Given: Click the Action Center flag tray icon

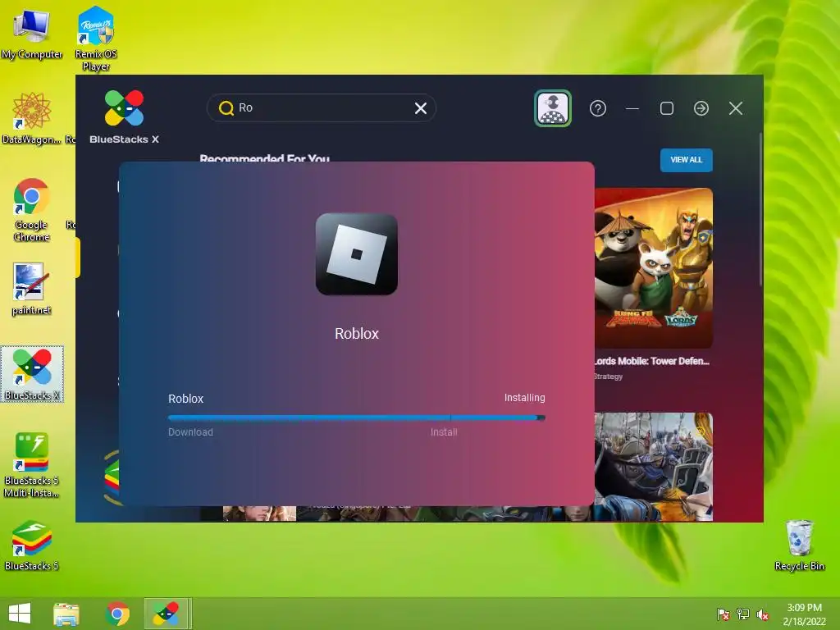Looking at the screenshot, I should pos(723,614).
